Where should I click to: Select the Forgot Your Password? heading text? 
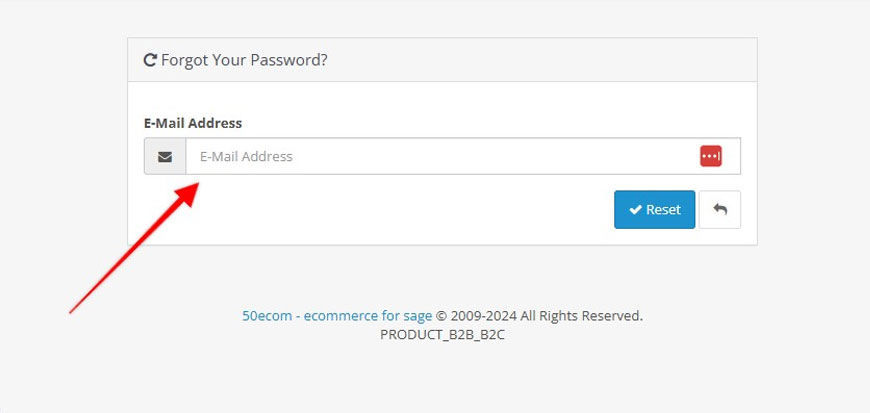[244, 60]
